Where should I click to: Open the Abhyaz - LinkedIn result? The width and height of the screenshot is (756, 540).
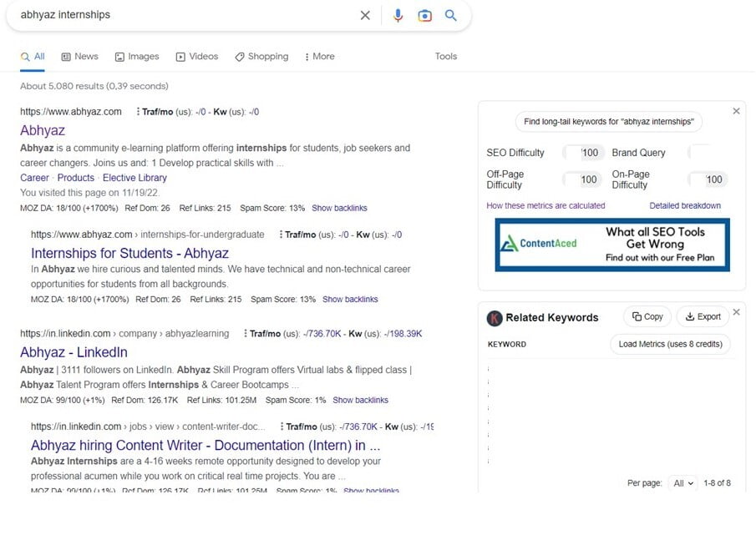(x=74, y=352)
